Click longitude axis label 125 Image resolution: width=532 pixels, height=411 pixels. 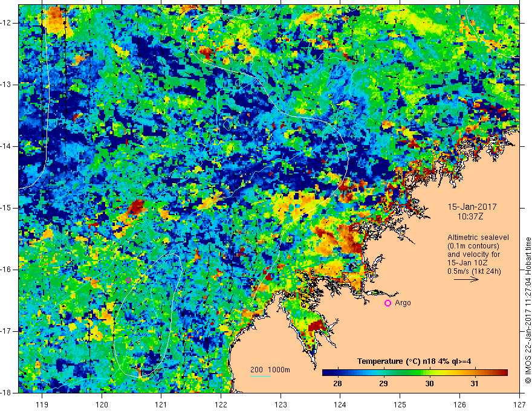coord(400,404)
